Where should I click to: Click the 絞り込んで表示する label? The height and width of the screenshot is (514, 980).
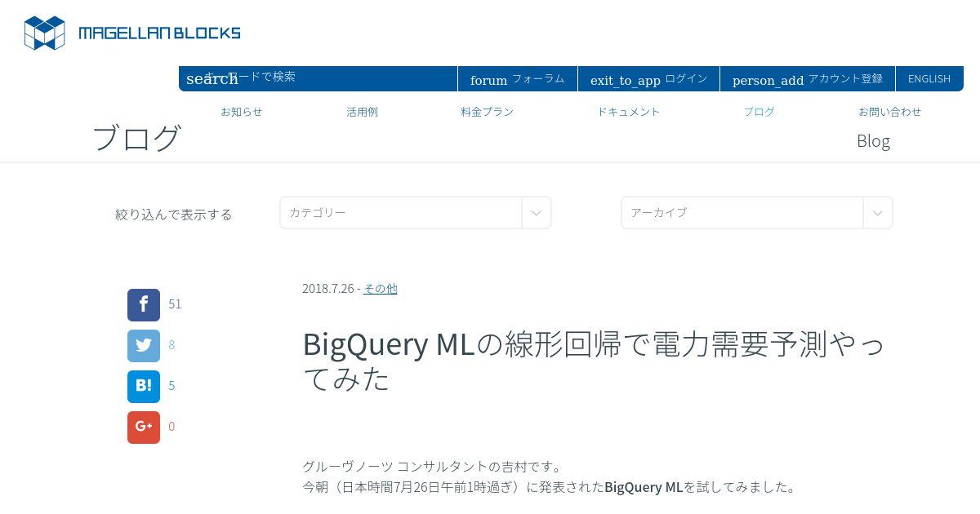pyautogui.click(x=174, y=215)
